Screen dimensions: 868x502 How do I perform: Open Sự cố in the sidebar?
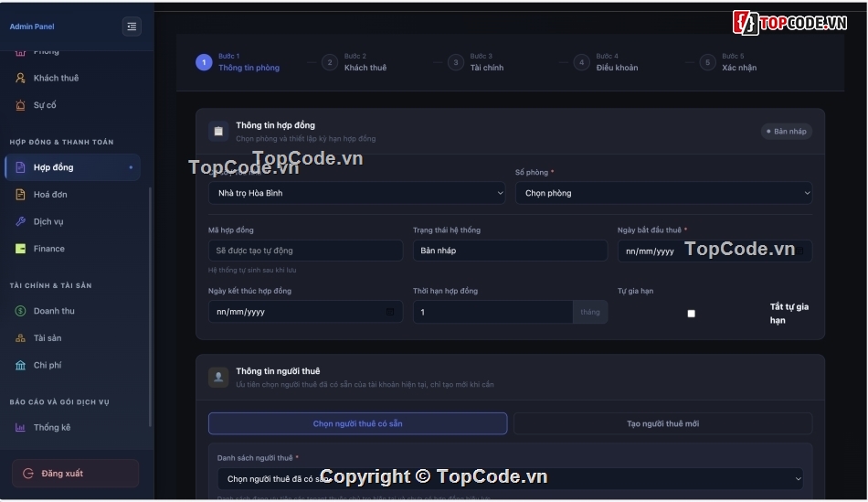click(72, 105)
